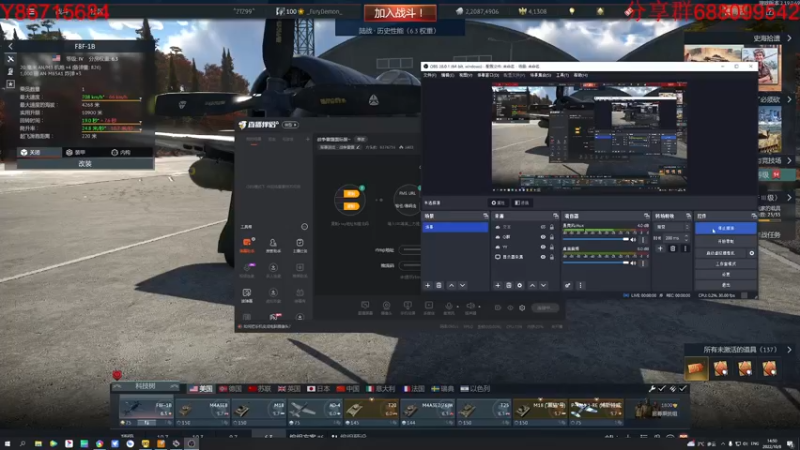Select the T25 tank crew slot

[x=483, y=412]
